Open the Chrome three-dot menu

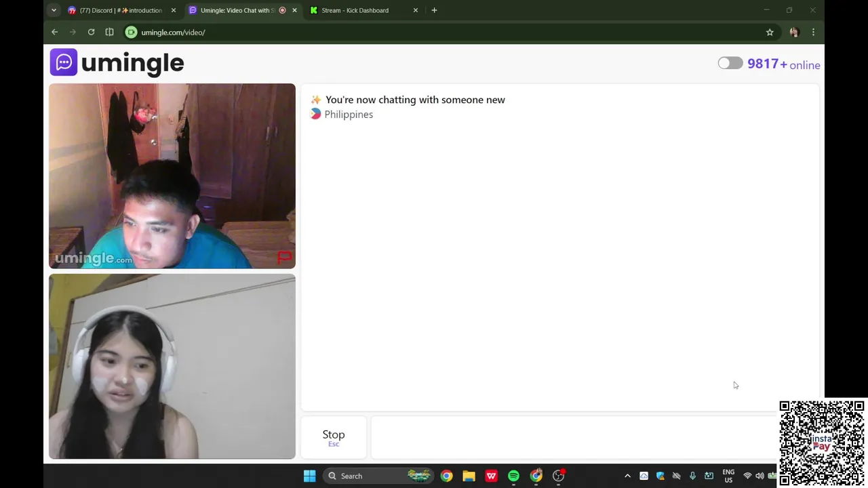[x=813, y=32]
